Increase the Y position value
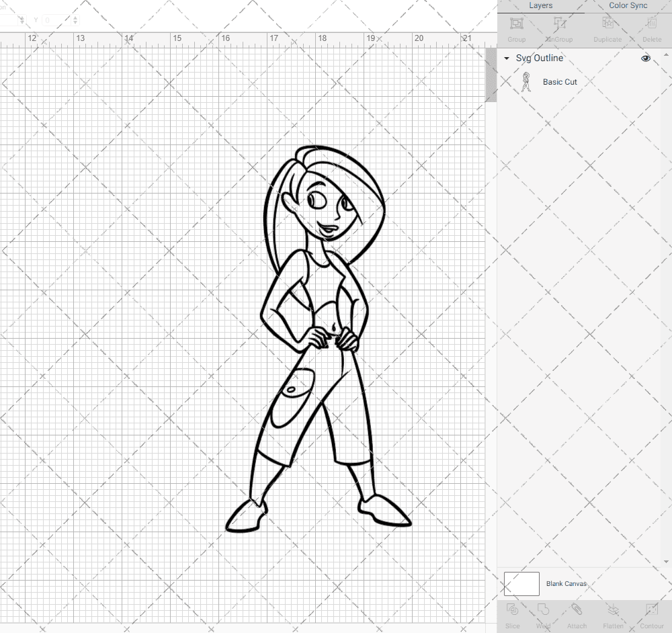This screenshot has width=672, height=633. (x=75, y=17)
